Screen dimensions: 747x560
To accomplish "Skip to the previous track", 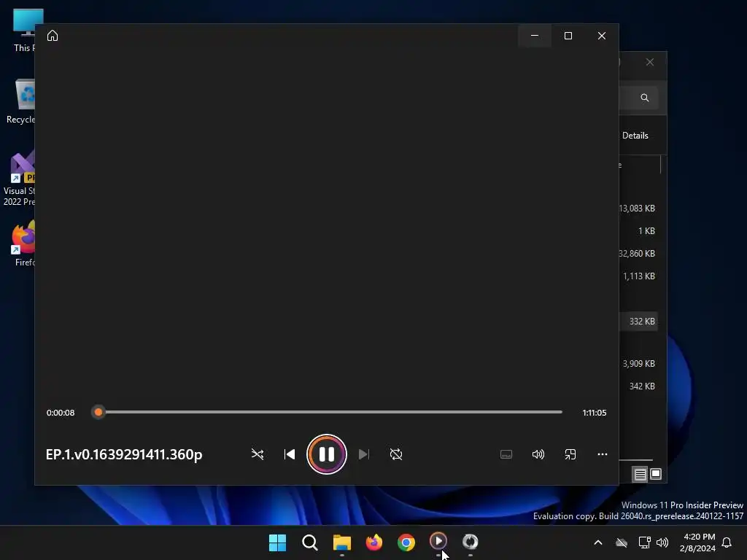I will [289, 454].
